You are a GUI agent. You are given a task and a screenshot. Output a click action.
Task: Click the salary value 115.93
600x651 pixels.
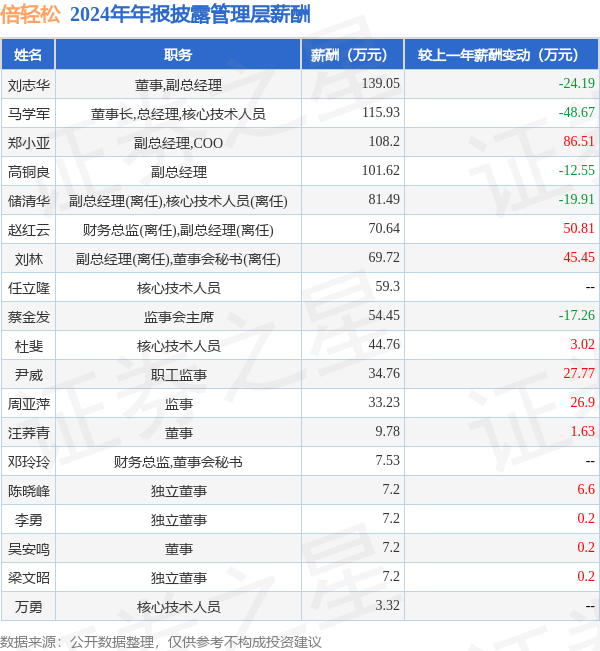click(x=380, y=112)
